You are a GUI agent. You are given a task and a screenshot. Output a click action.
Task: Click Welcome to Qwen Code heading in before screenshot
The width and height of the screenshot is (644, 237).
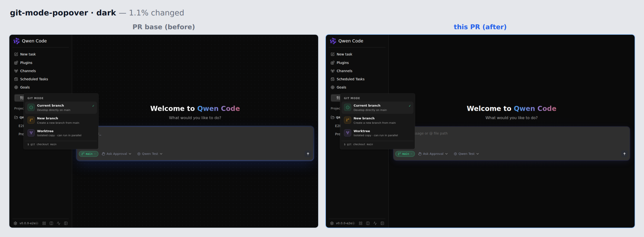point(195,109)
